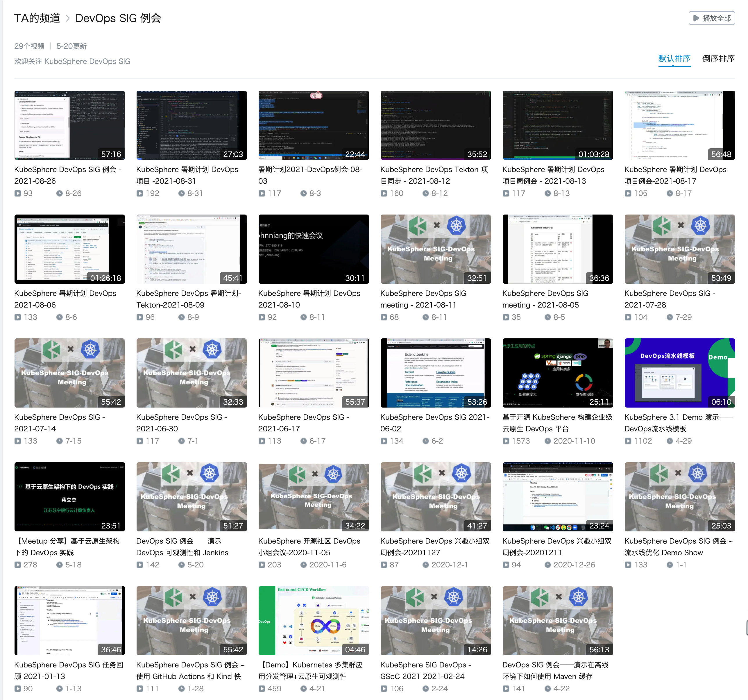This screenshot has width=748, height=700.
Task: Open title 基于开源 KubeSphere 构建企业级云原生 DevOps 平台
Action: point(557,423)
